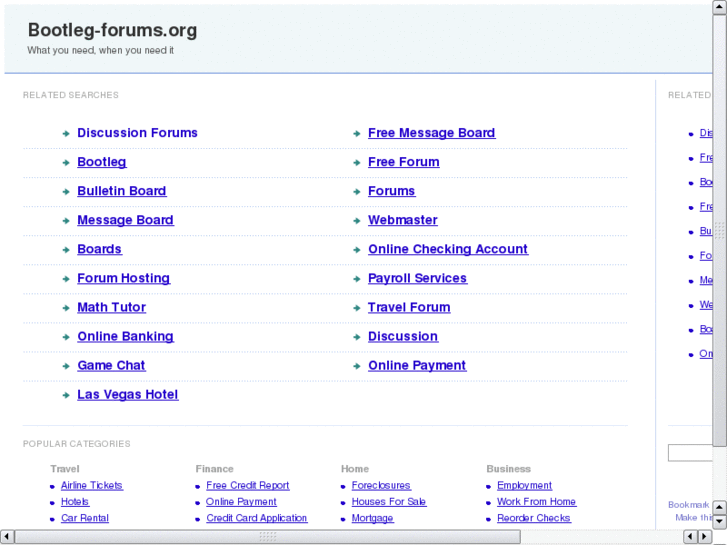
Task: Click the arrow icon next to Free Message Board
Action: 357,133
